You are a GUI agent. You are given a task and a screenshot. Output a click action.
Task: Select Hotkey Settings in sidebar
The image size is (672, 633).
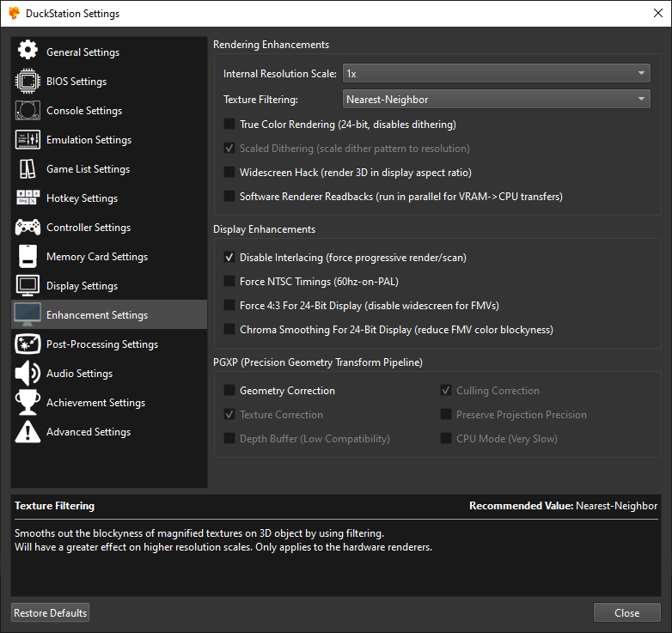click(x=109, y=198)
